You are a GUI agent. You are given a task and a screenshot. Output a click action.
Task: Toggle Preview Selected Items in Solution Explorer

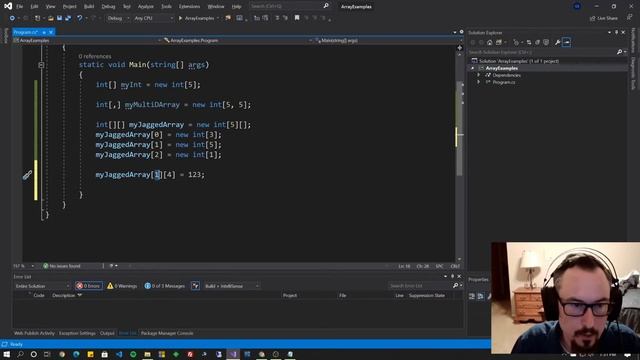pos(566,42)
